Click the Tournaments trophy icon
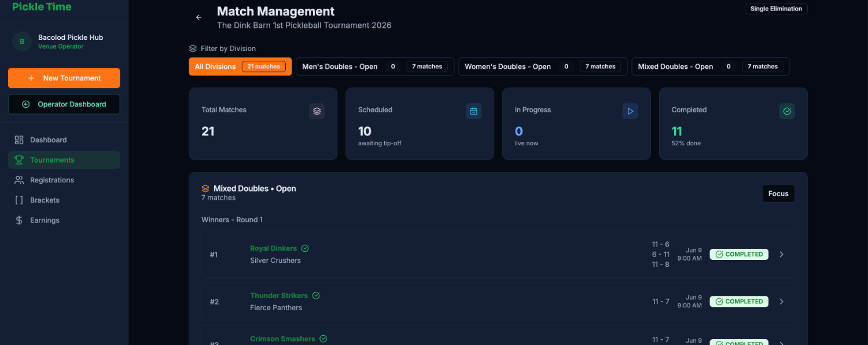The width and height of the screenshot is (868, 345). (x=19, y=160)
